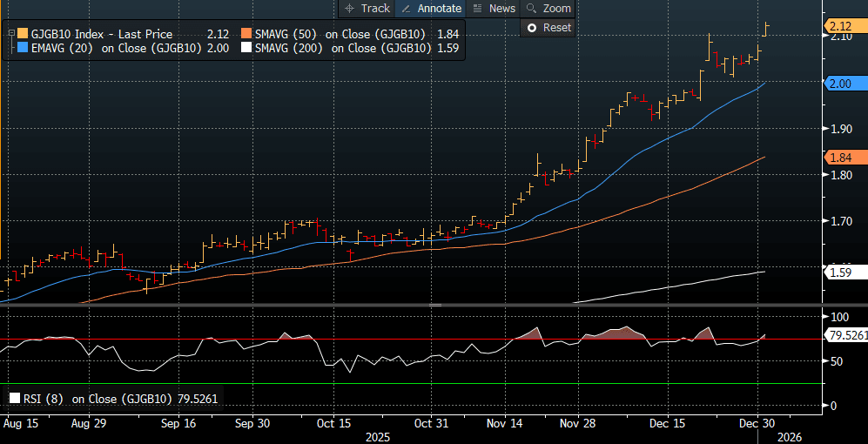
Task: Select the orange 1.84 axis value tag
Action: tap(841, 158)
